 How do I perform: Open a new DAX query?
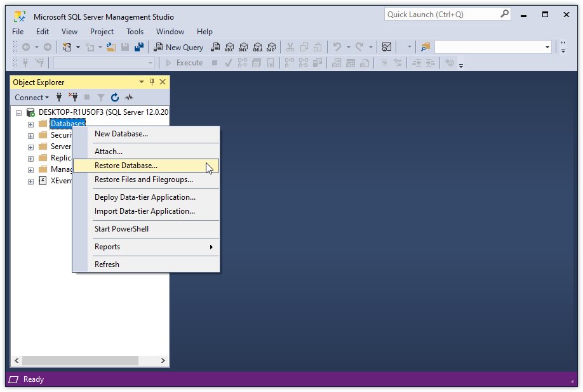(x=271, y=47)
